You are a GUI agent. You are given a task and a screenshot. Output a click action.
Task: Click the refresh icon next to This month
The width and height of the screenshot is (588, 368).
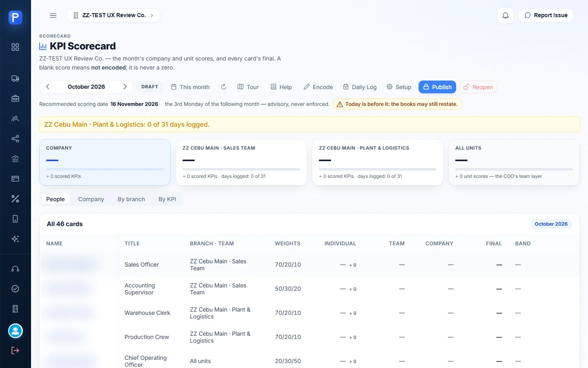224,87
